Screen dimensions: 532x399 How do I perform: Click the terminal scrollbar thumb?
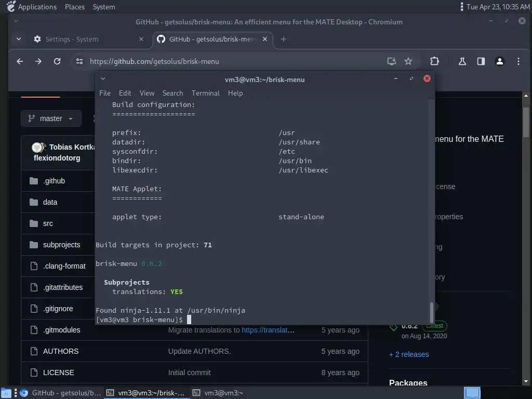(432, 312)
